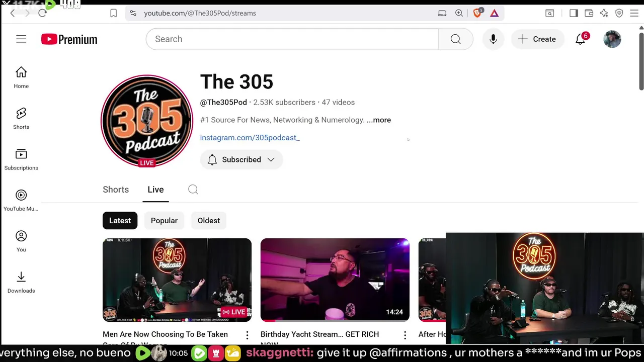Open options for Men Are Now Choosing video
The image size is (644, 362).
tap(247, 335)
